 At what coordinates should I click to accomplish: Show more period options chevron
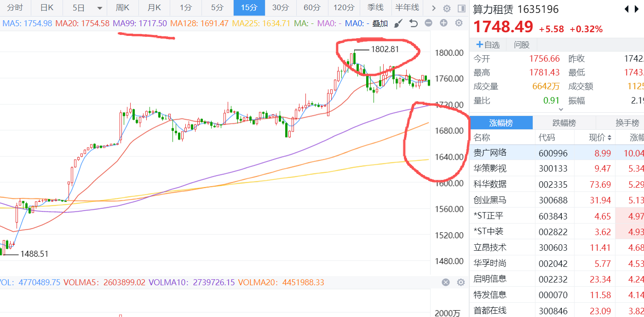click(x=432, y=8)
